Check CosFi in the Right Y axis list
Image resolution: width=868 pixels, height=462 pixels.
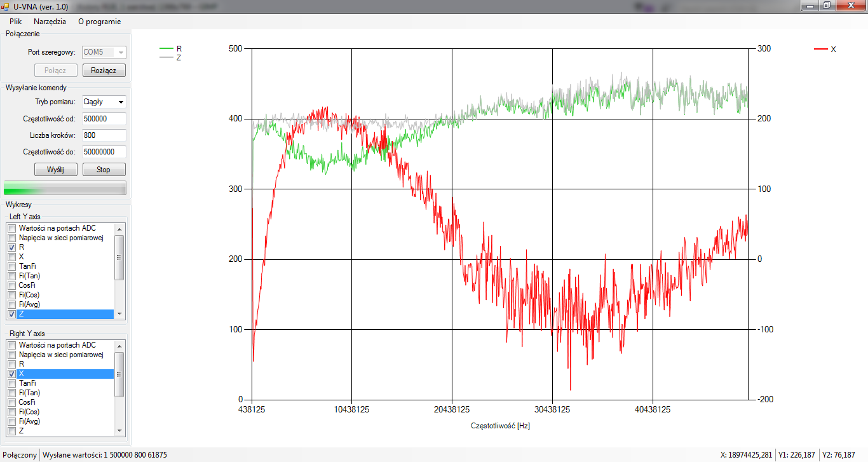[x=11, y=402]
